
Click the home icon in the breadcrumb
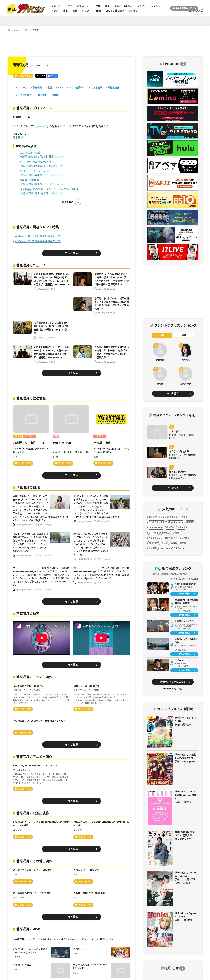tap(9, 30)
